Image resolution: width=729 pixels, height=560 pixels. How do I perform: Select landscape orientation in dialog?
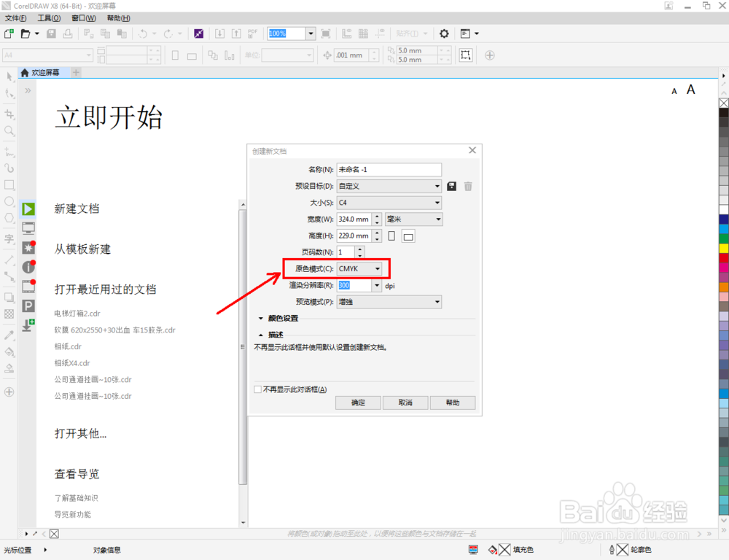(408, 236)
